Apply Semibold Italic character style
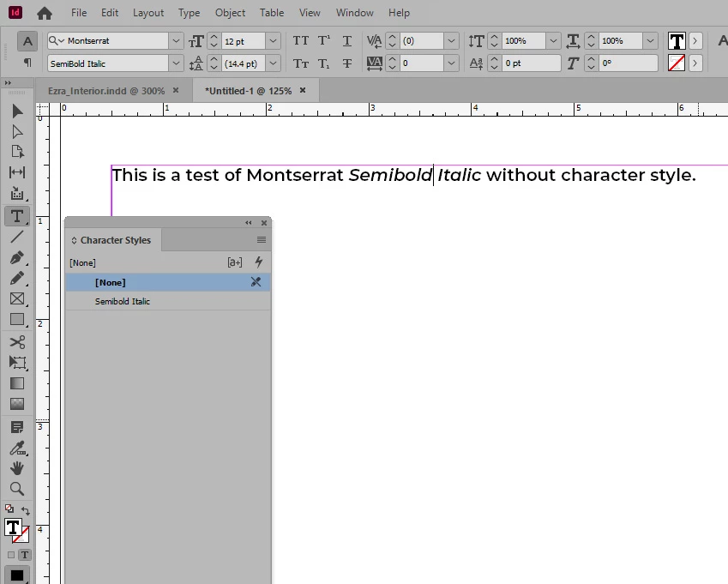728x584 pixels. click(167, 301)
